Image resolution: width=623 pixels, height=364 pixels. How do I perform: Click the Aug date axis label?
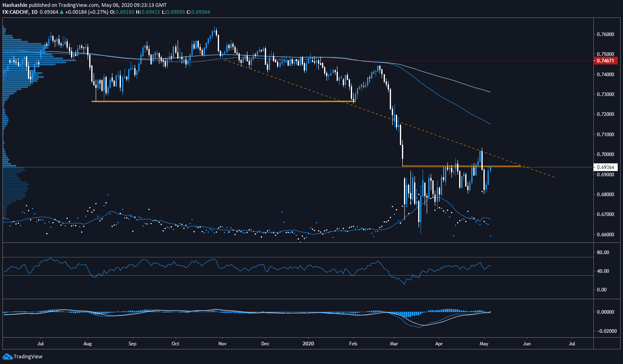click(x=88, y=344)
